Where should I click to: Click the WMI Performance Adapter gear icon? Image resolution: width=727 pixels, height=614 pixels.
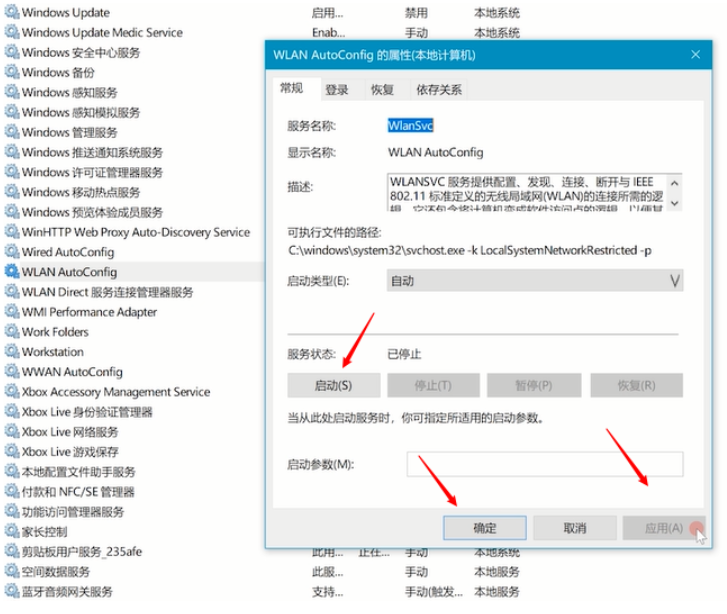pyautogui.click(x=11, y=312)
